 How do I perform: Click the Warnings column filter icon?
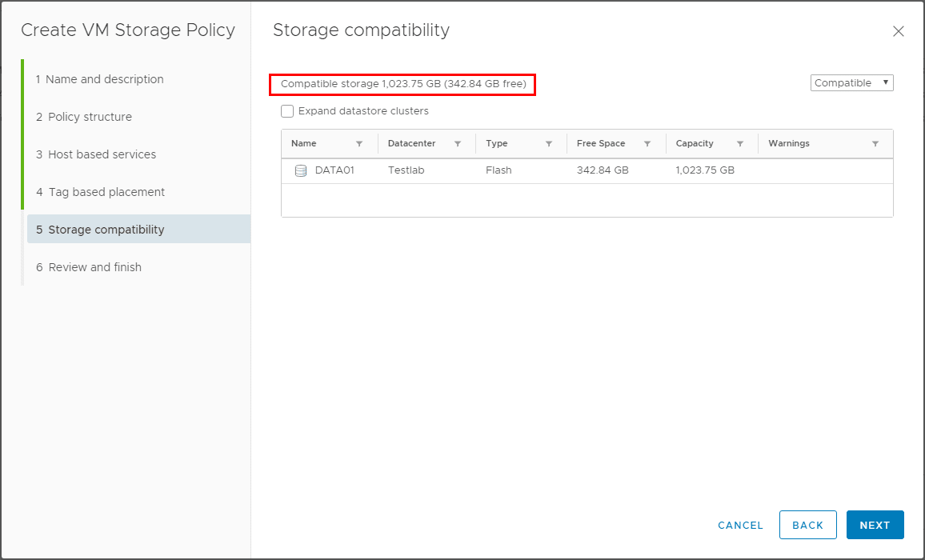[875, 144]
